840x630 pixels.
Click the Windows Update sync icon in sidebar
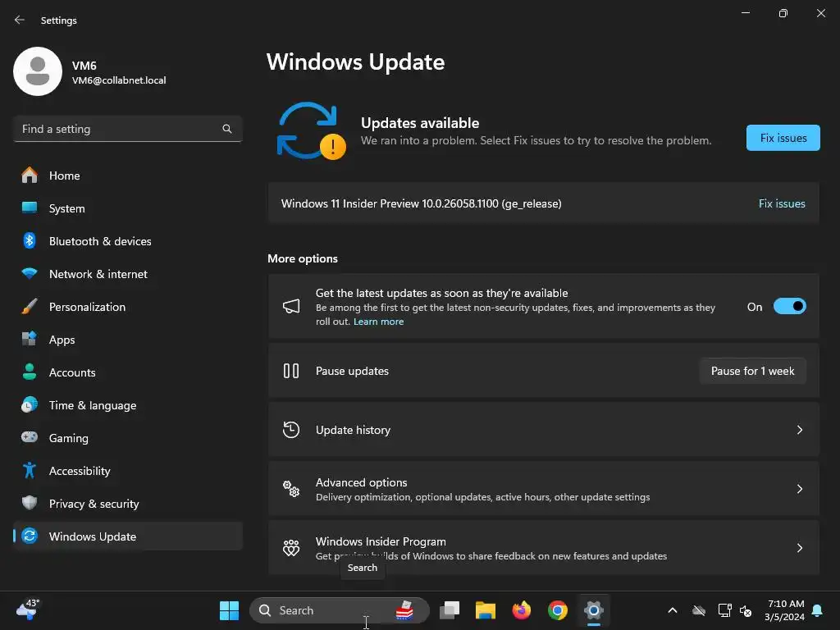pos(30,536)
